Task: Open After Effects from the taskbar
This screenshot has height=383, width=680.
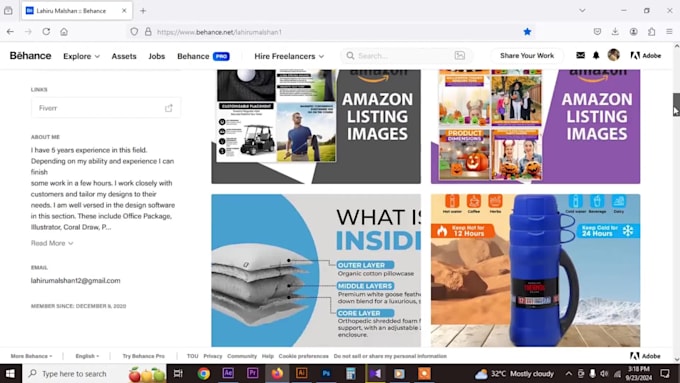Action: click(x=228, y=373)
